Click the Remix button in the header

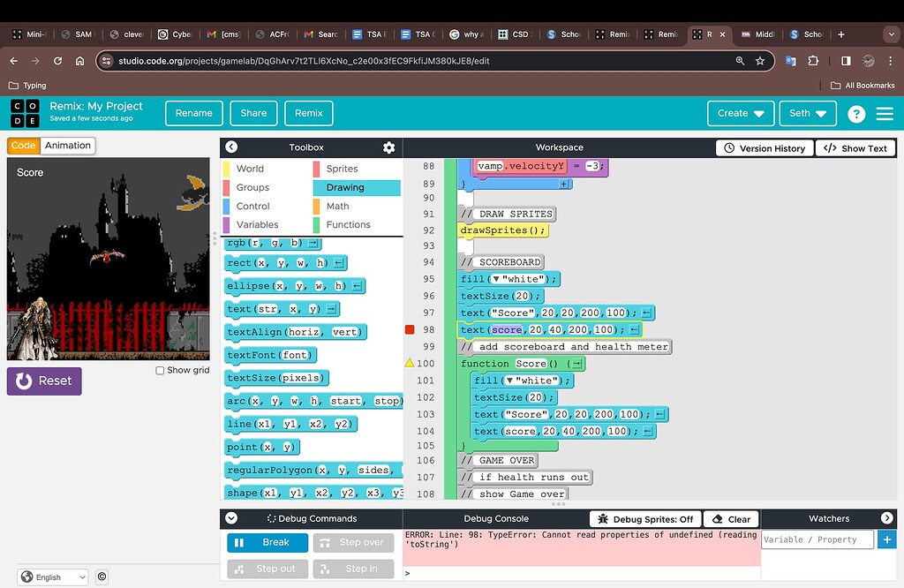pos(309,113)
